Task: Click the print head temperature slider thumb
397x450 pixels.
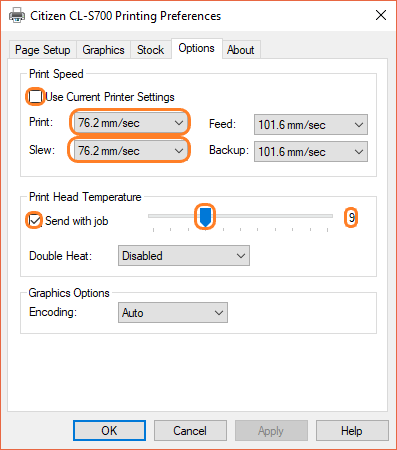Action: coord(205,217)
